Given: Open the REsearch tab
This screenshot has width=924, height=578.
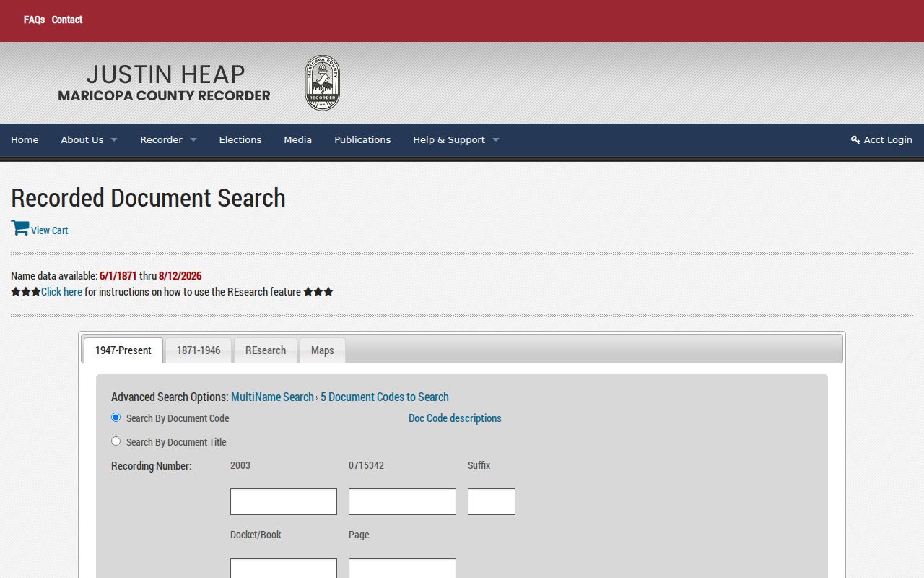Looking at the screenshot, I should 266,350.
